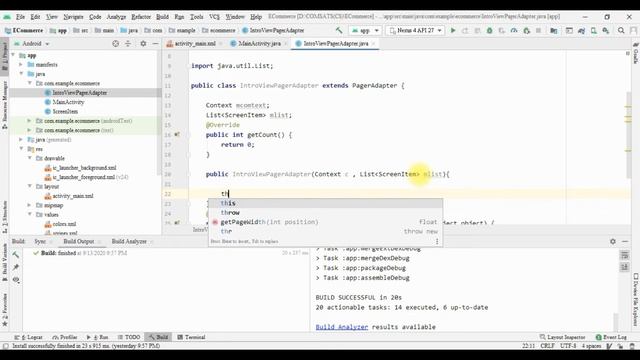The width and height of the screenshot is (640, 360).
Task: Open the Logcat tool window
Action: pos(28,337)
